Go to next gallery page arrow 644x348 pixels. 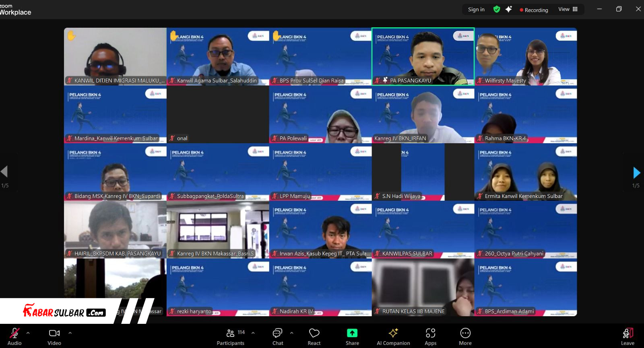coord(636,173)
